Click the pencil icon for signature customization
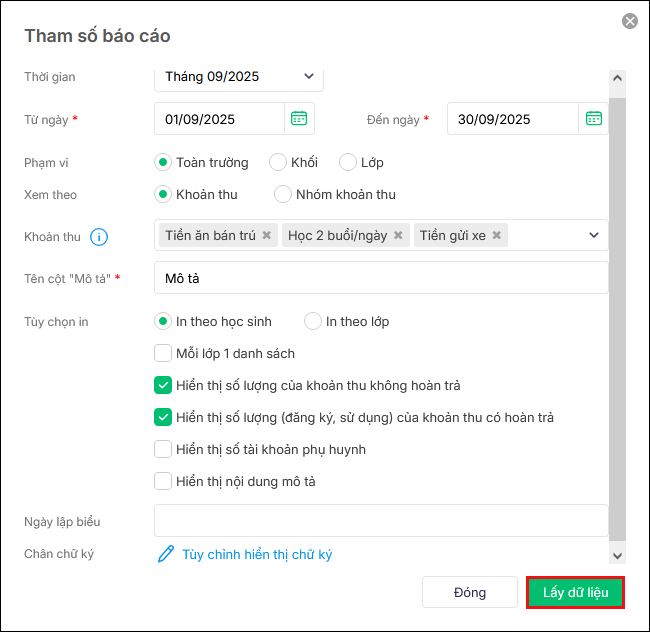Viewport: 650px width, 632px height. [166, 554]
